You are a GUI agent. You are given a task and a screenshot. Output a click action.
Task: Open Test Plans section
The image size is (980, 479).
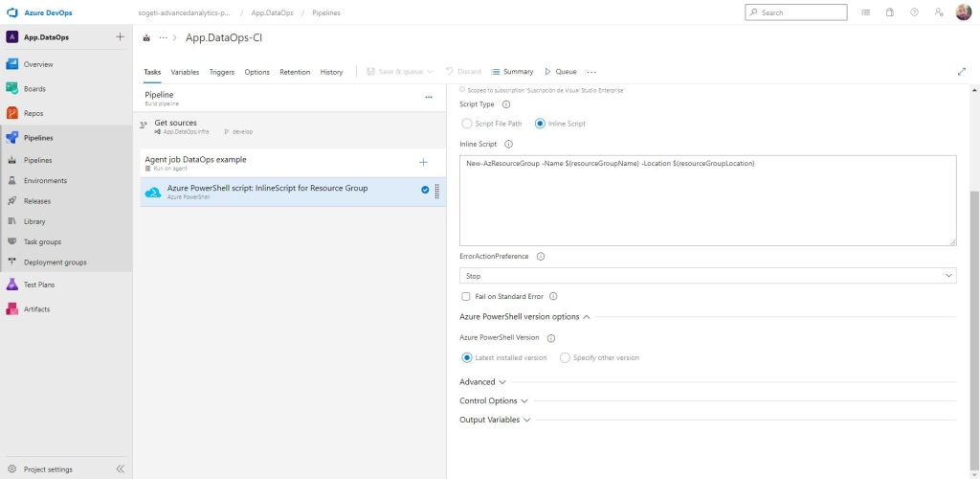click(x=38, y=285)
